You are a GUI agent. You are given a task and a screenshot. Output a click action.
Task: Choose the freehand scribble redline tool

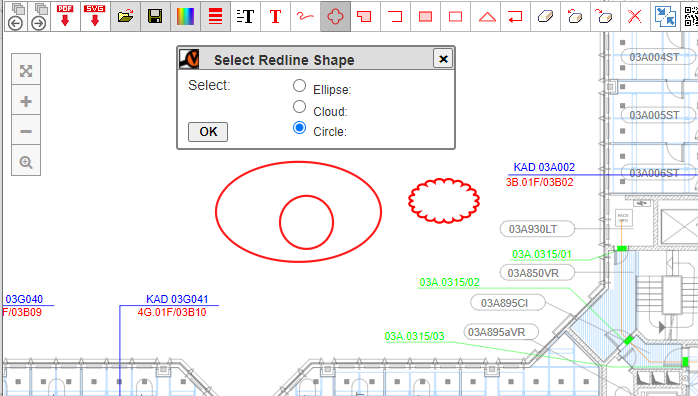(x=305, y=16)
